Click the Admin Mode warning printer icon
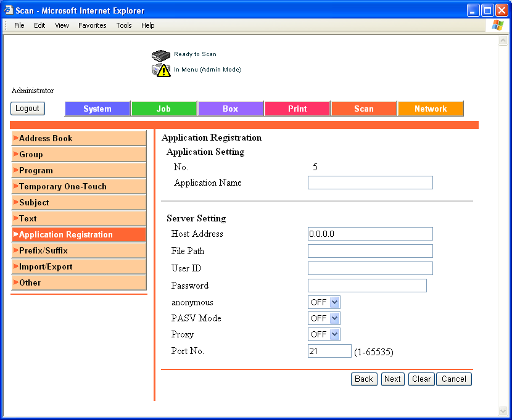 pos(161,70)
